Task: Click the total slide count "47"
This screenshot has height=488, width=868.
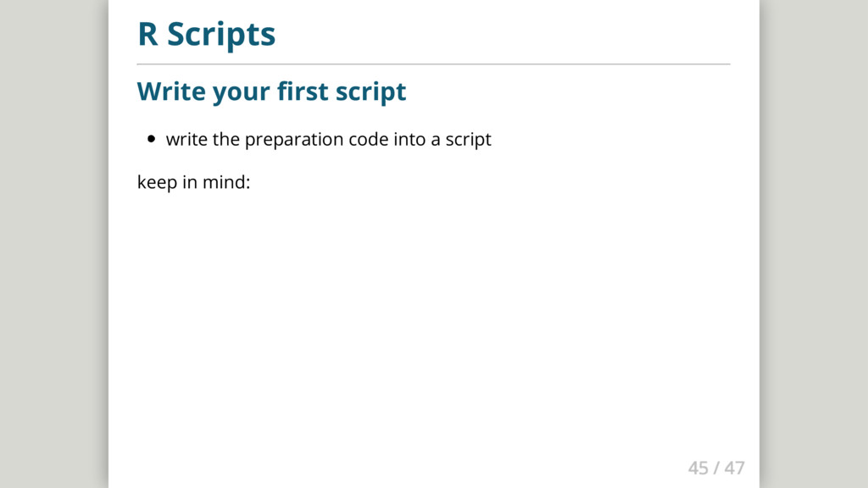Action: click(734, 468)
